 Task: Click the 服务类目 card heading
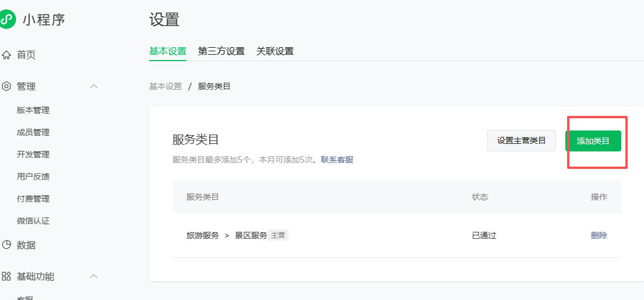tap(195, 140)
